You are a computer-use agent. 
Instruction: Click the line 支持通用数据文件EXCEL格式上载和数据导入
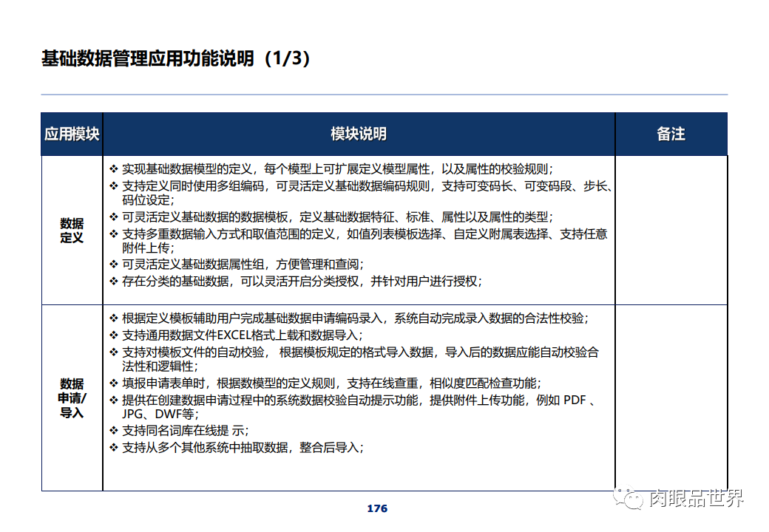tap(243, 335)
